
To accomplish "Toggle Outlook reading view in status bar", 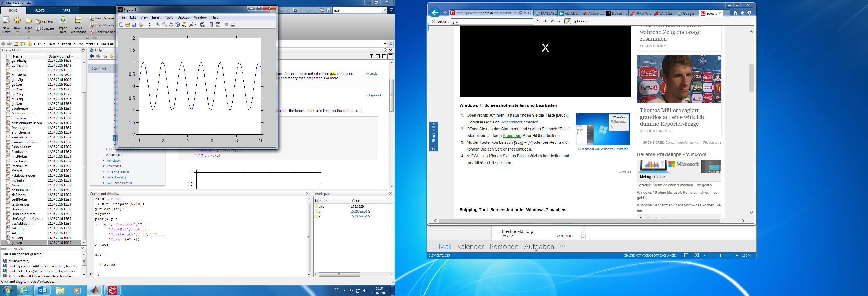I will coord(696,255).
